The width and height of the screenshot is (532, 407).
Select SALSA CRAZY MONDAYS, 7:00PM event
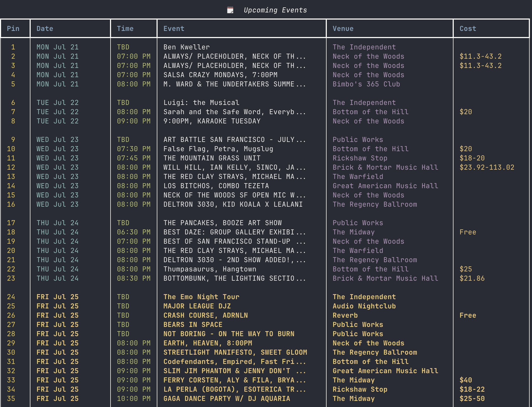220,75
